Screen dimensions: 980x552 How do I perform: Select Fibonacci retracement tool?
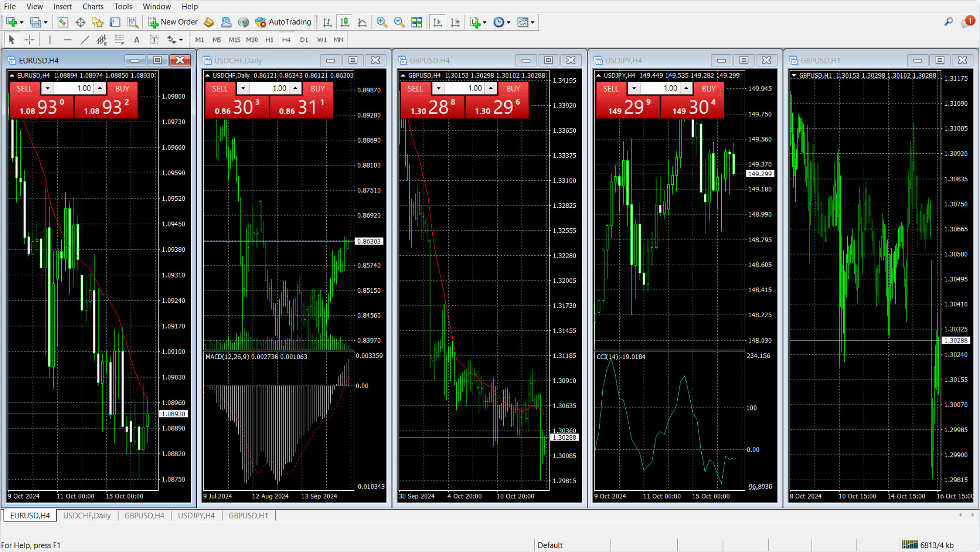point(119,40)
